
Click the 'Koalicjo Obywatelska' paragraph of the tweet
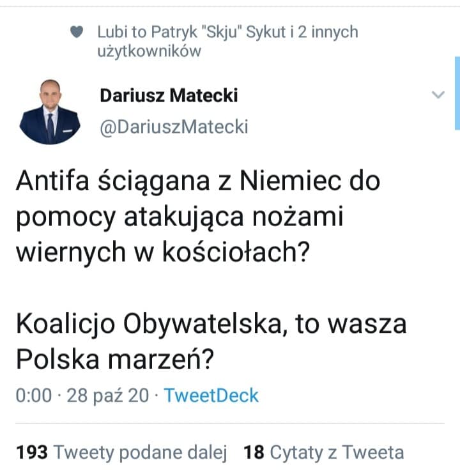pyautogui.click(x=211, y=342)
